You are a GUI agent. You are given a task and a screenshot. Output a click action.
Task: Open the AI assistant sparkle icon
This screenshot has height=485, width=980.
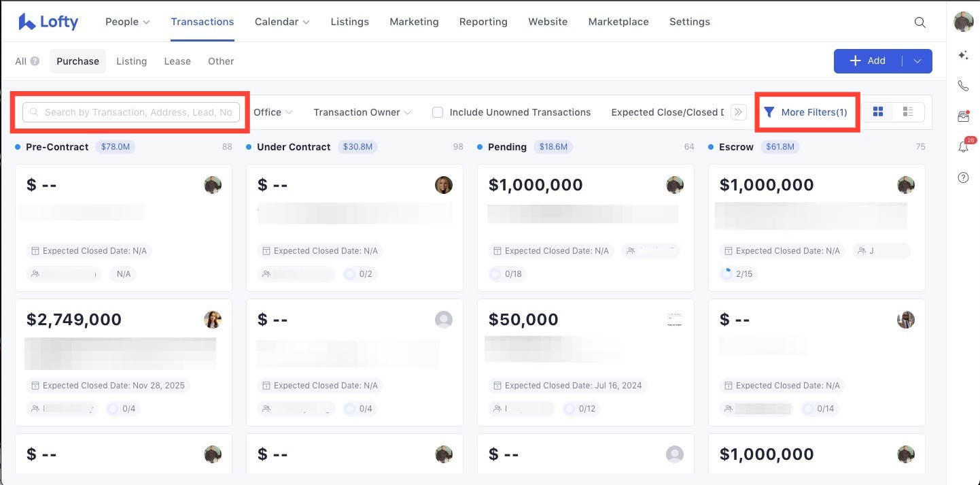coord(963,56)
